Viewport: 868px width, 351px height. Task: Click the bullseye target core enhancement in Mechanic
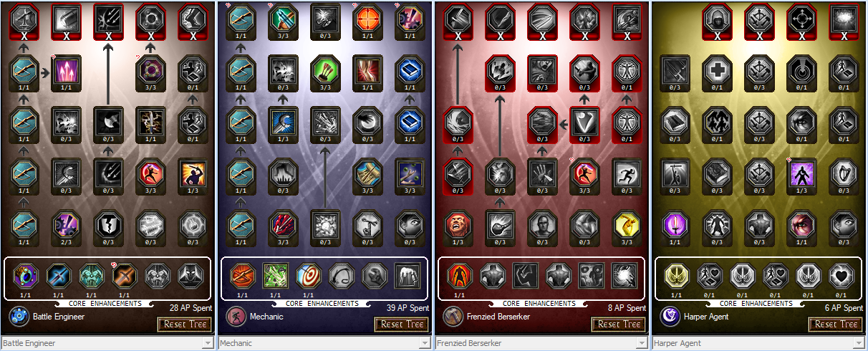[x=309, y=276]
